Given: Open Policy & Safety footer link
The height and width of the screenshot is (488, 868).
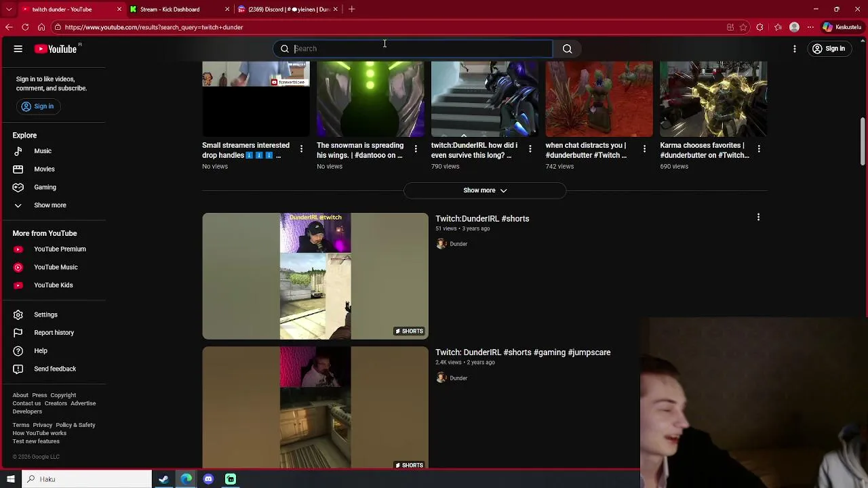Looking at the screenshot, I should point(75,425).
